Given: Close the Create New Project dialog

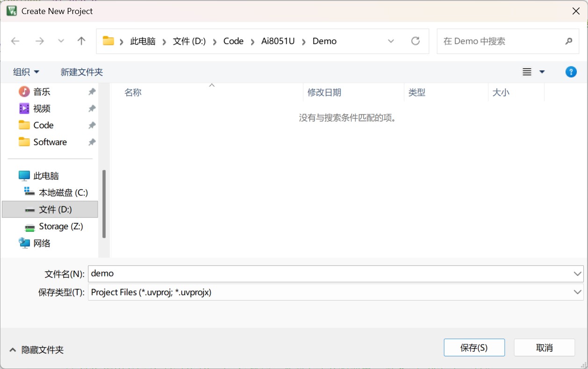Looking at the screenshot, I should click(x=576, y=11).
